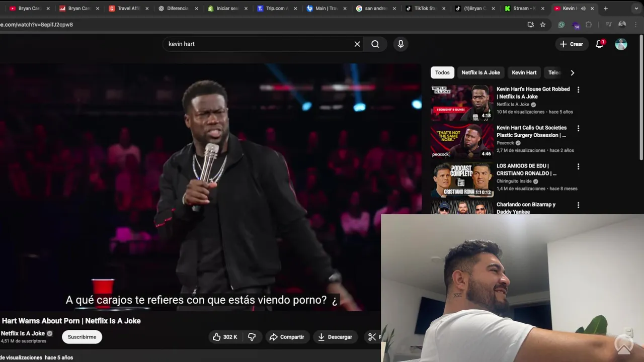Open Kevin Hart's House Got Robbed thumbnail
Viewport: 644px width, 362px height.
462,103
